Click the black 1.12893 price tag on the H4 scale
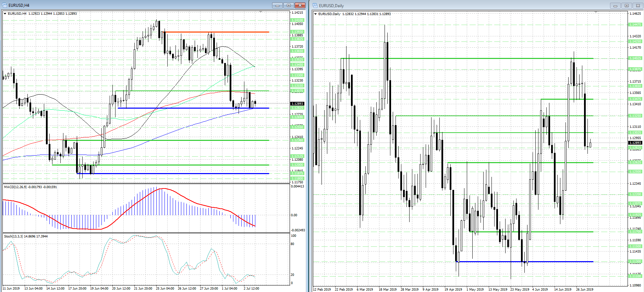 click(297, 104)
